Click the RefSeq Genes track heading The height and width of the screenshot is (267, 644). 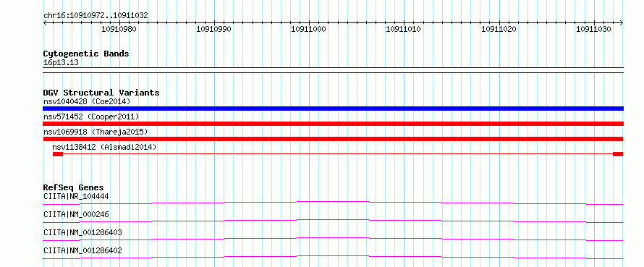point(74,188)
